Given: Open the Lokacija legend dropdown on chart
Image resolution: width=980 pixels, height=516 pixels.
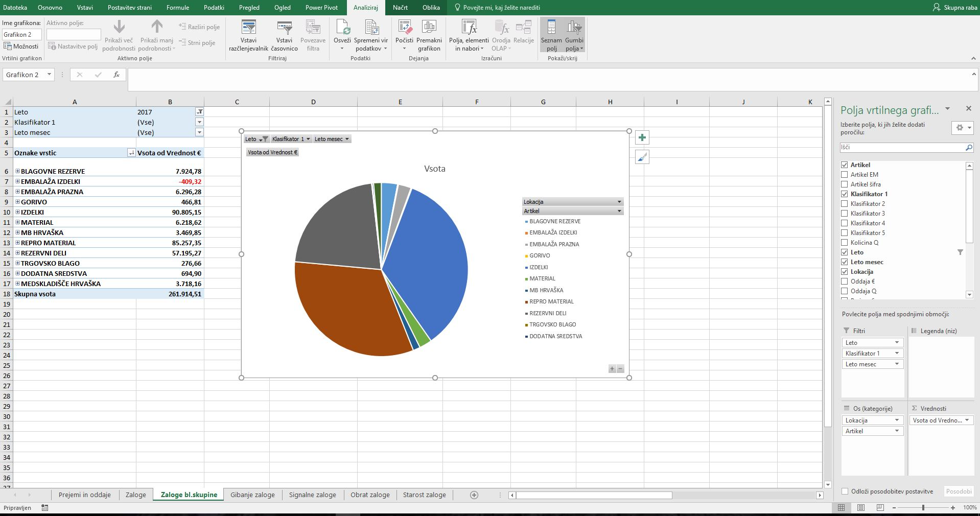Looking at the screenshot, I should coord(619,202).
